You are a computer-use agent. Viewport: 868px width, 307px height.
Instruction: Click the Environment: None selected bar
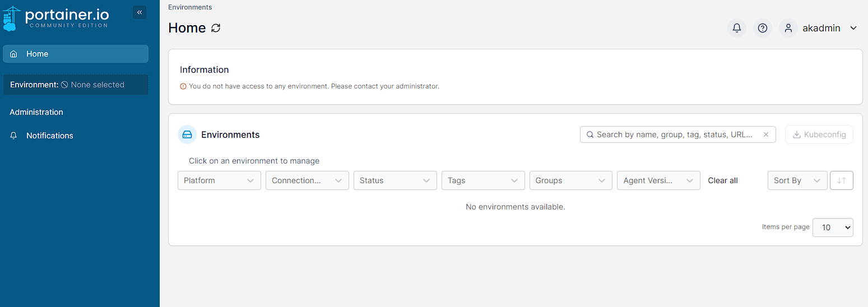76,85
